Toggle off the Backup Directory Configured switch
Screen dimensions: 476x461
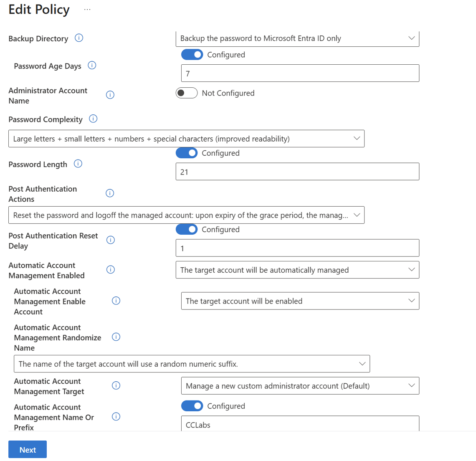pos(192,54)
